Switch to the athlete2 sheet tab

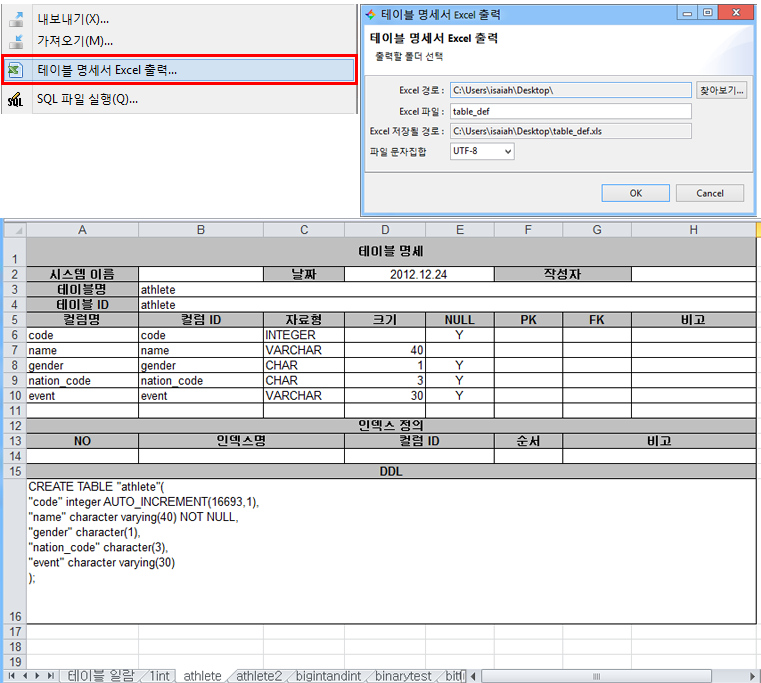click(259, 676)
